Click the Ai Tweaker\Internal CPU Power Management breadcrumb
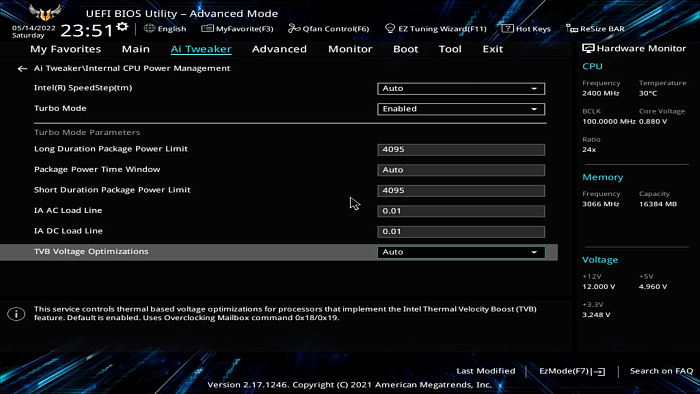This screenshot has height=394, width=700. pos(132,68)
